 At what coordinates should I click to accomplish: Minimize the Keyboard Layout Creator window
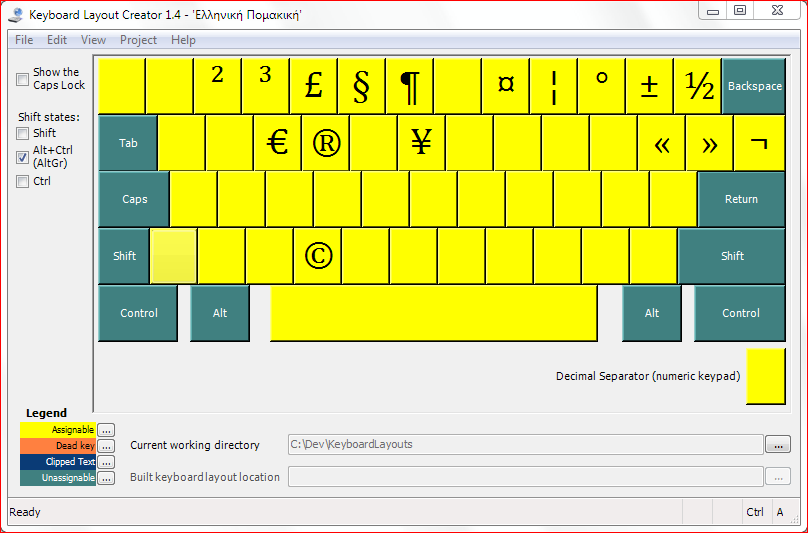(713, 11)
